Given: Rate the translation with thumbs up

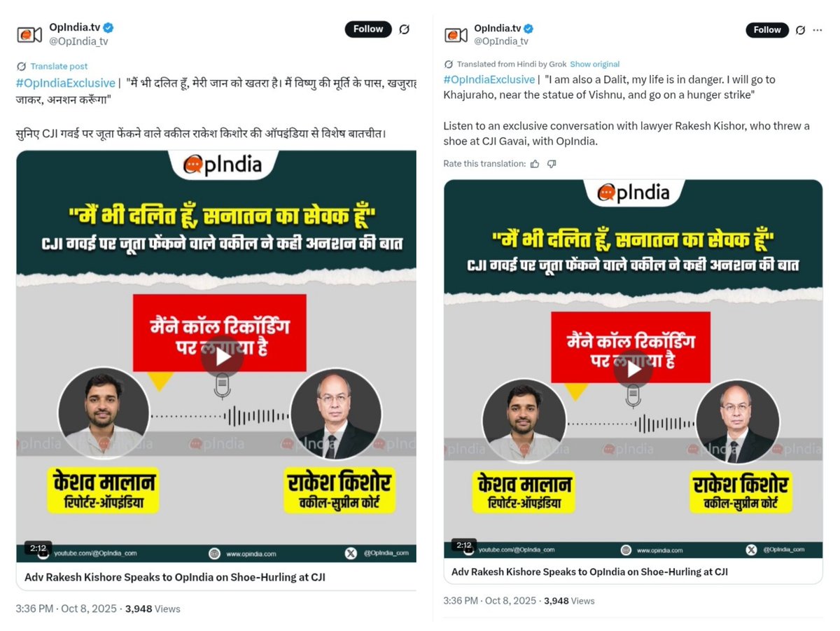Looking at the screenshot, I should click(x=535, y=164).
